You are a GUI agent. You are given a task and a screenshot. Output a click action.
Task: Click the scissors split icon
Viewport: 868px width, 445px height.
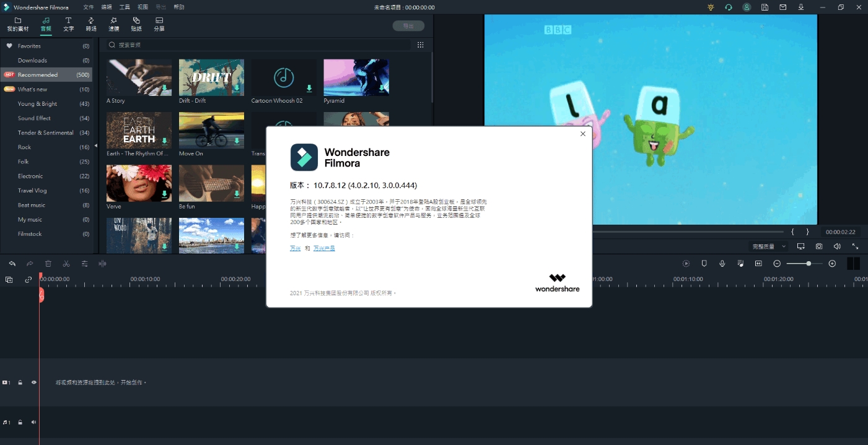[x=66, y=264]
